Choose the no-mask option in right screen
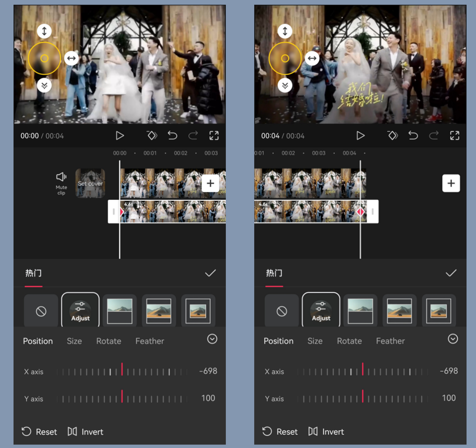This screenshot has height=448, width=476. coord(282,311)
